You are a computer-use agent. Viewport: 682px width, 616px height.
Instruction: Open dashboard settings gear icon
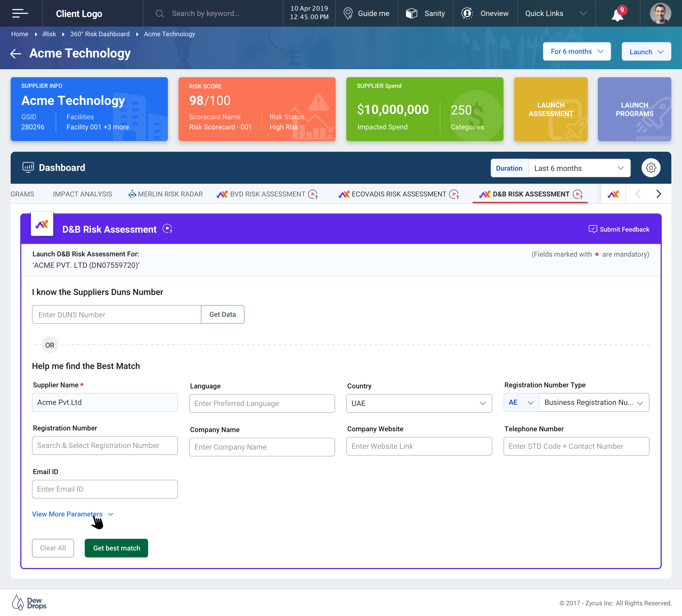pyautogui.click(x=651, y=168)
